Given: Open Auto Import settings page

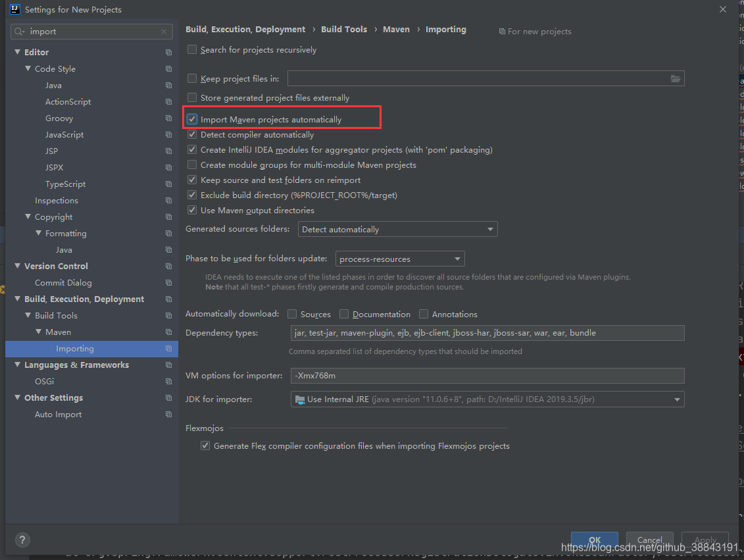Looking at the screenshot, I should [58, 415].
